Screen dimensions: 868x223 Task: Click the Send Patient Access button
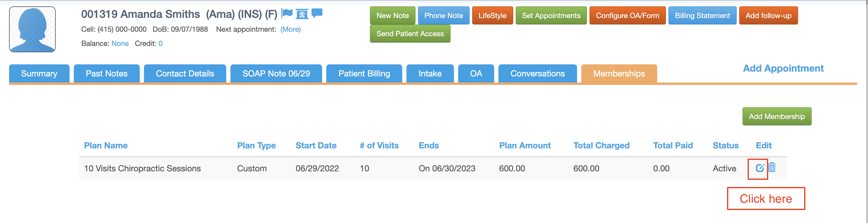click(410, 34)
